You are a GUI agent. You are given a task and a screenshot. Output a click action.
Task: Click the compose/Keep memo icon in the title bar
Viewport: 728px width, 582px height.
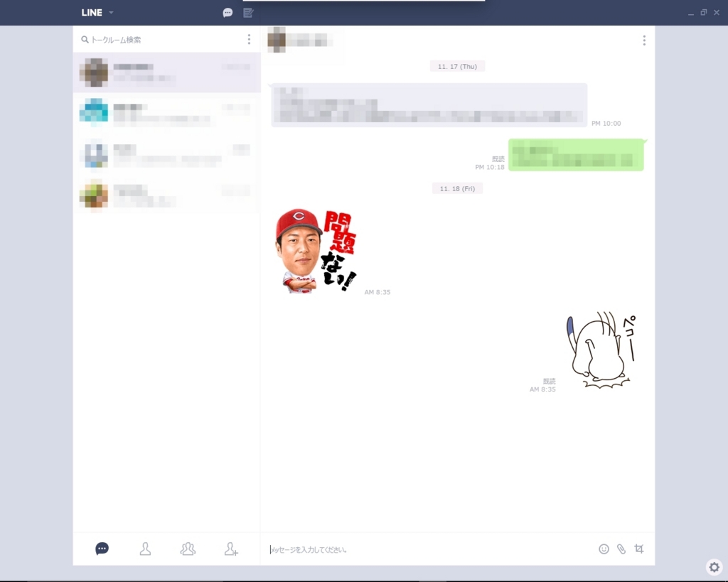(x=248, y=12)
